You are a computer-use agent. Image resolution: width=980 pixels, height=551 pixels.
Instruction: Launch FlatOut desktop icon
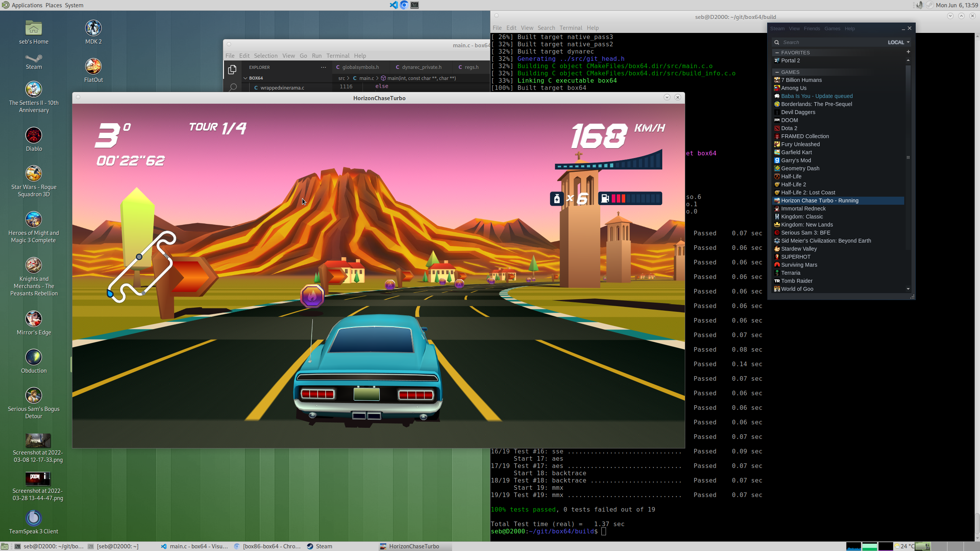point(93,67)
